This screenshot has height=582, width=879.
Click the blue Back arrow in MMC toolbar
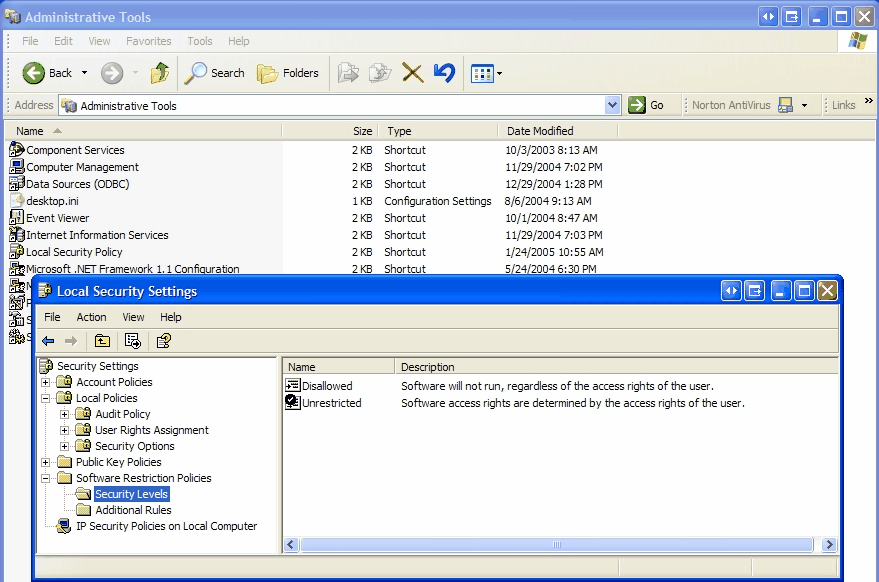48,340
